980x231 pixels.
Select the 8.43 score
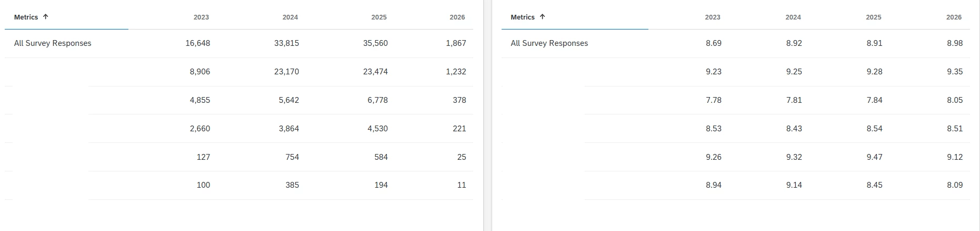(x=794, y=129)
